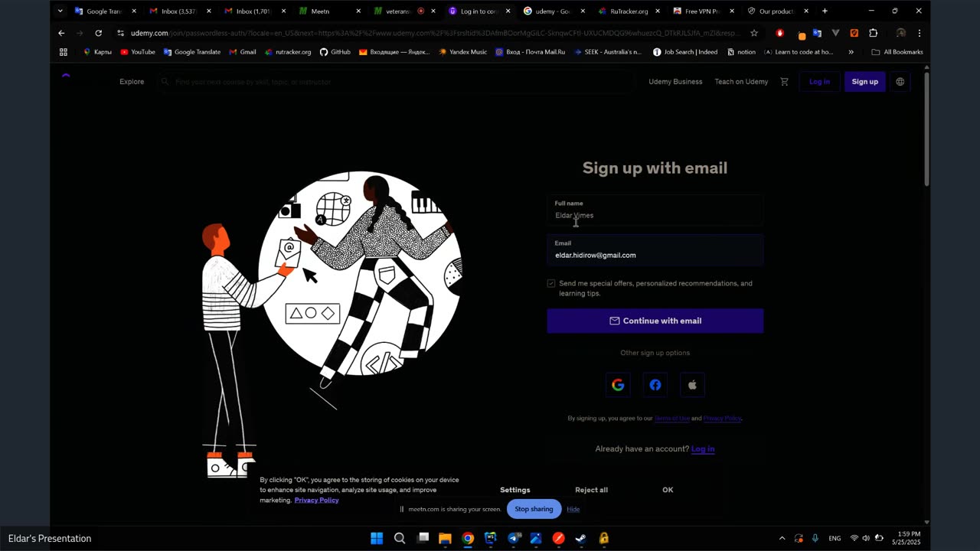Open the cookie banner Privacy Policy link
The image size is (980, 551).
316,500
